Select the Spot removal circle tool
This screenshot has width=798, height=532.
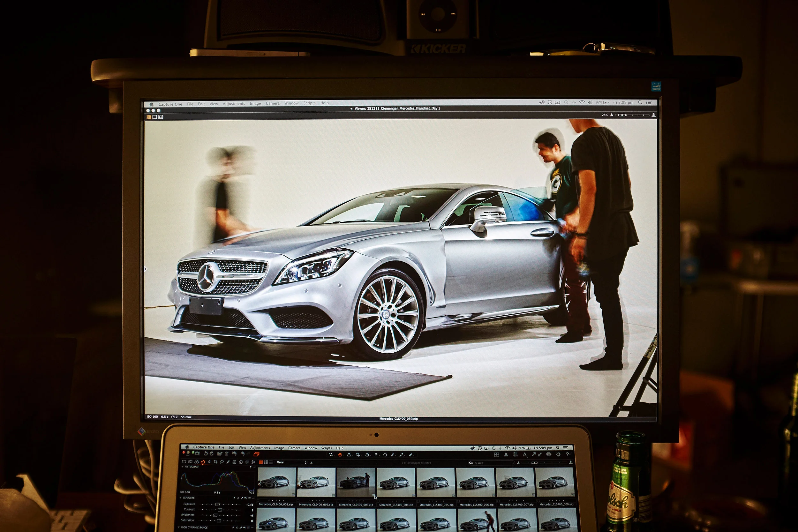point(385,455)
